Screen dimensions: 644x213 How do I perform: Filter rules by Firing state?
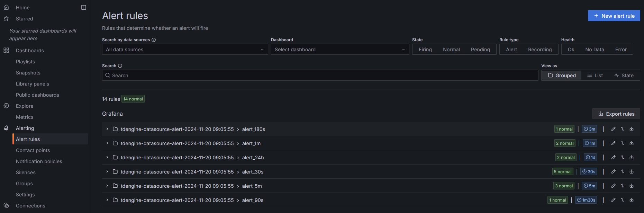[425, 50]
